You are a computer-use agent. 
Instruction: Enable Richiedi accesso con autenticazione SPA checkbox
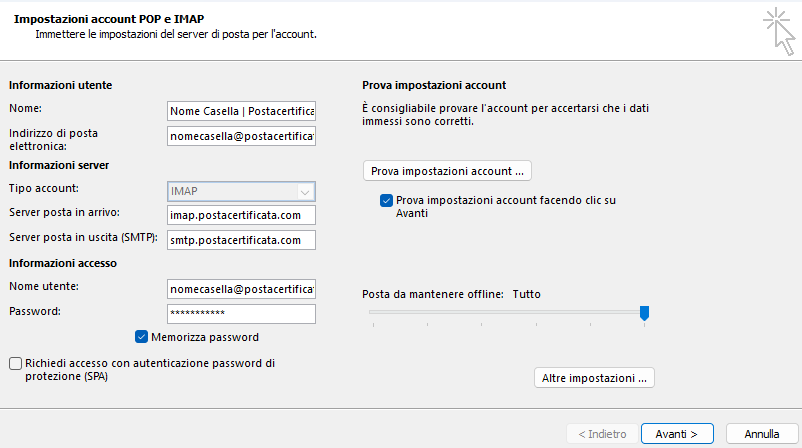coord(15,363)
